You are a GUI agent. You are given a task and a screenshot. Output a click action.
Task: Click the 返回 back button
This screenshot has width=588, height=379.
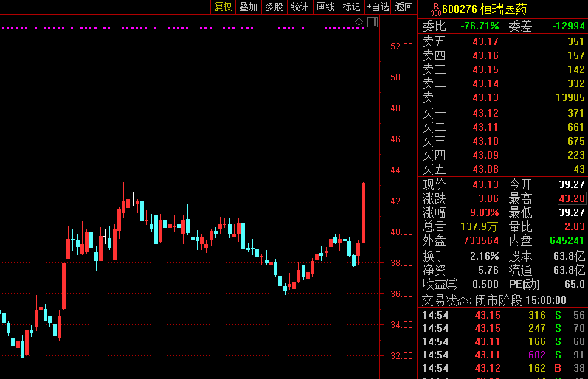click(x=404, y=7)
